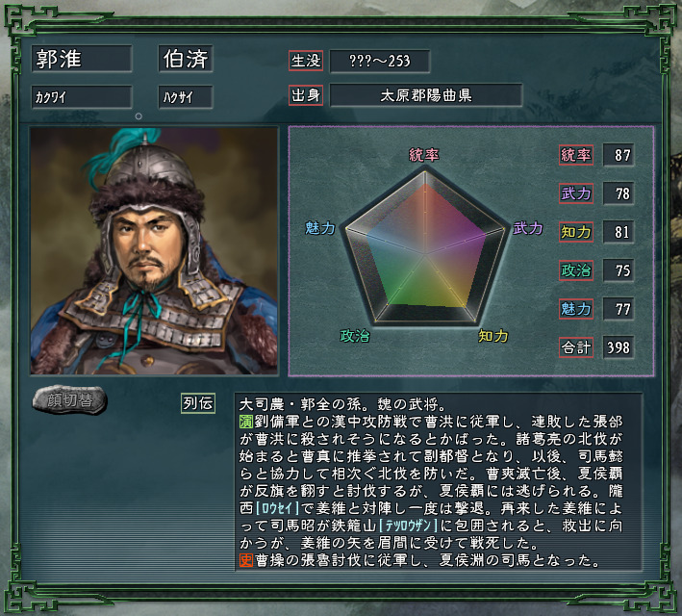Edit the courtesy name field 伯済
The width and height of the screenshot is (682, 616).
coord(186,59)
